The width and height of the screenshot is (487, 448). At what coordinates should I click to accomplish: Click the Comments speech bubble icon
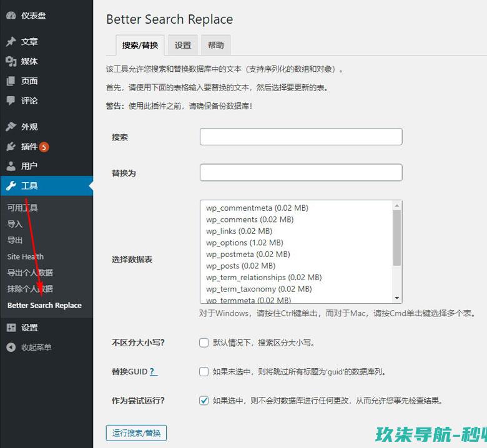click(11, 100)
